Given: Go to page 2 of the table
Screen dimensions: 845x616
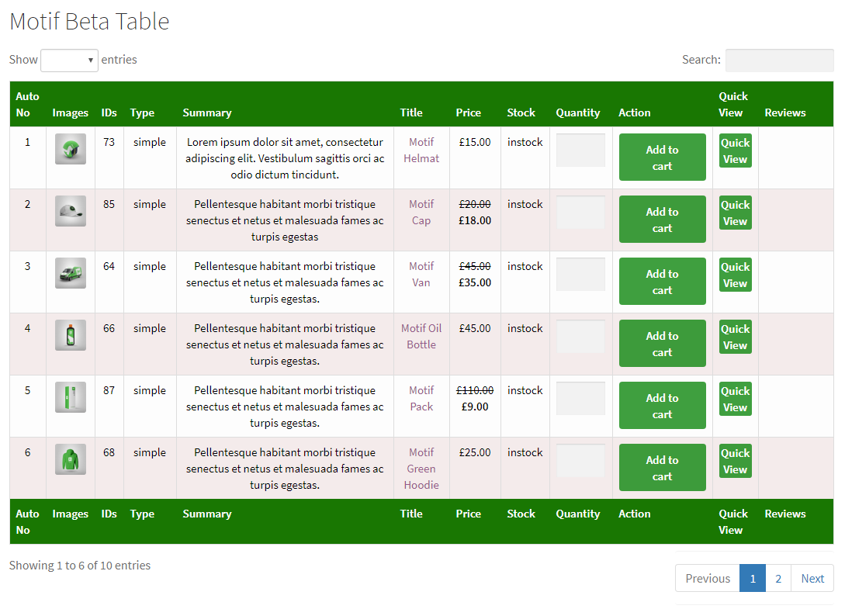Looking at the screenshot, I should pyautogui.click(x=778, y=578).
